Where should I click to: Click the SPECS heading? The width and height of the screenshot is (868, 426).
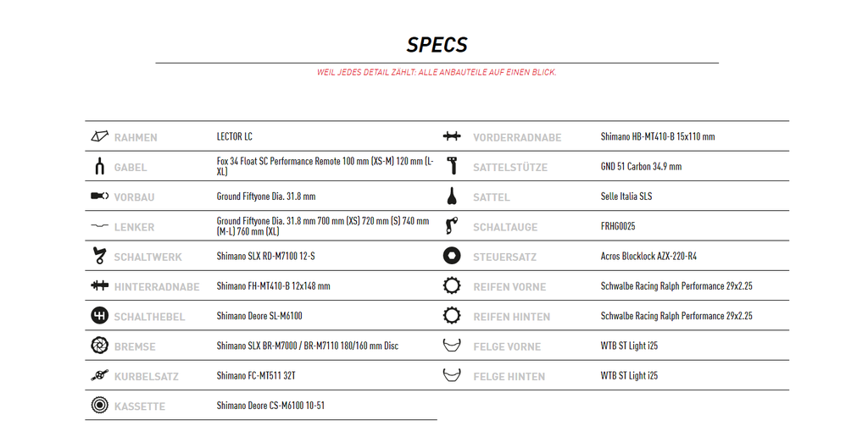(437, 45)
